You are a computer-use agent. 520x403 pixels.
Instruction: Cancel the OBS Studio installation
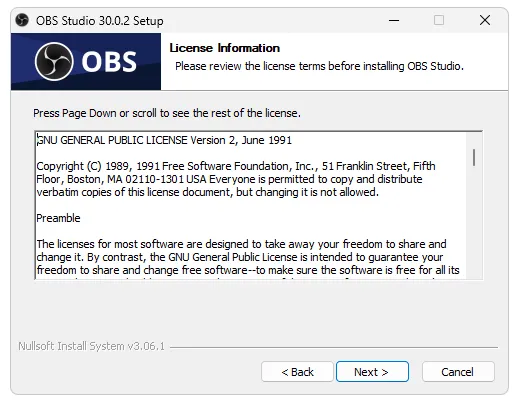[x=458, y=372]
